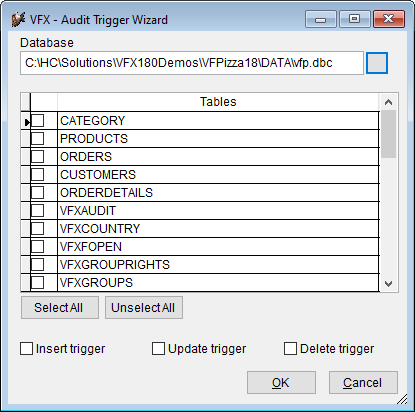Enable the Insert trigger checkbox
This screenshot has width=415, height=412.
[26, 349]
